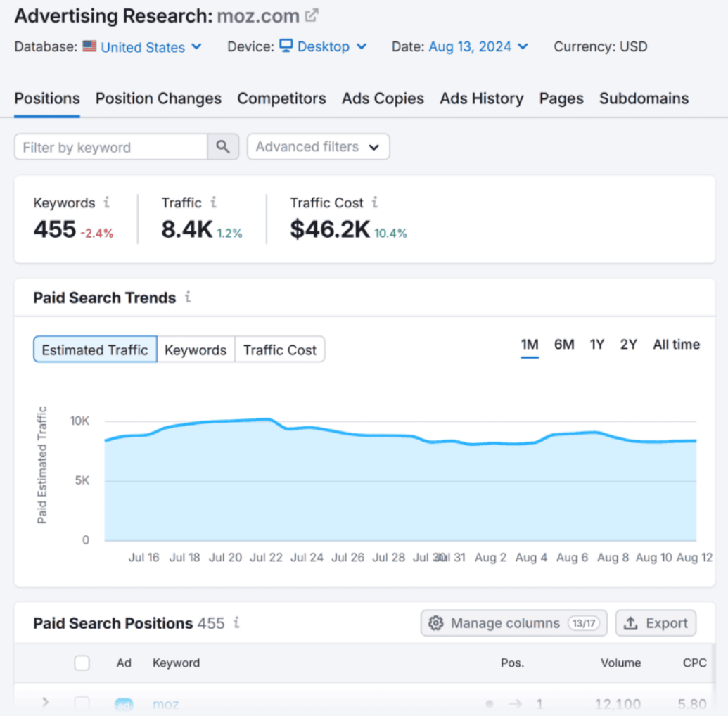Open the Ads History tab
This screenshot has height=716, width=728.
[x=481, y=98]
